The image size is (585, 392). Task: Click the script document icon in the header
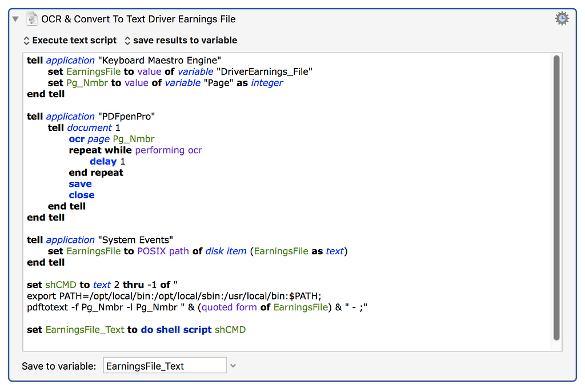32,19
